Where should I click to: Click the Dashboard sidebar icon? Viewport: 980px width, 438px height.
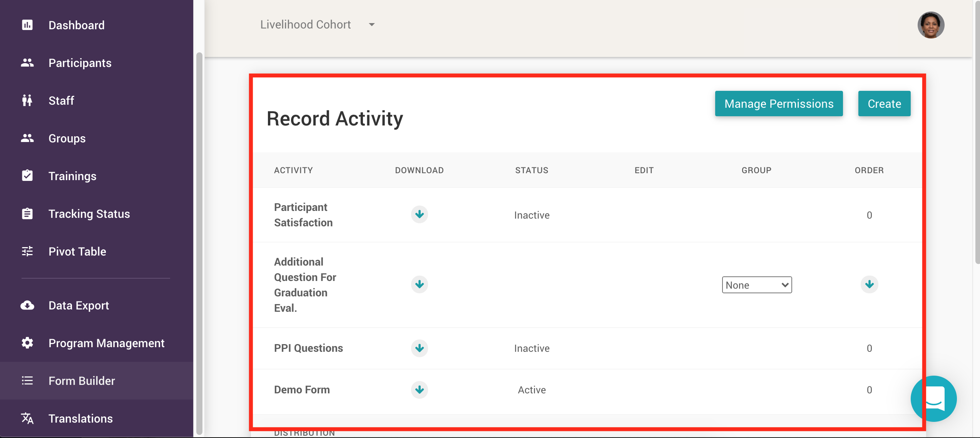click(27, 25)
